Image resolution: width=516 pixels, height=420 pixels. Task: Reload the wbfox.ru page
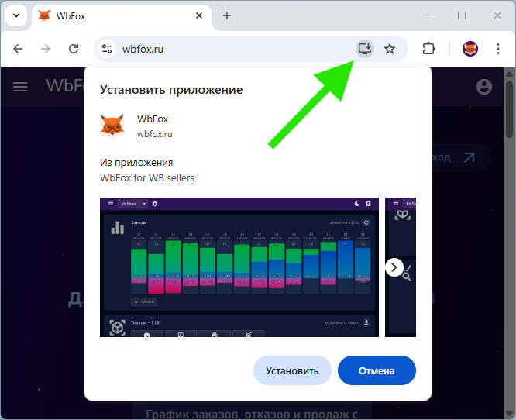pos(74,49)
